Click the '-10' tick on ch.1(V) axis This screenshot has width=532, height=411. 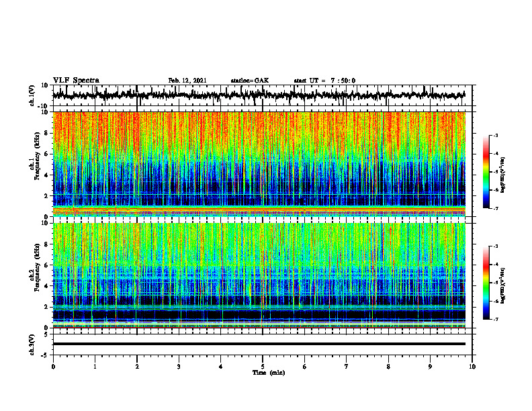pos(43,106)
